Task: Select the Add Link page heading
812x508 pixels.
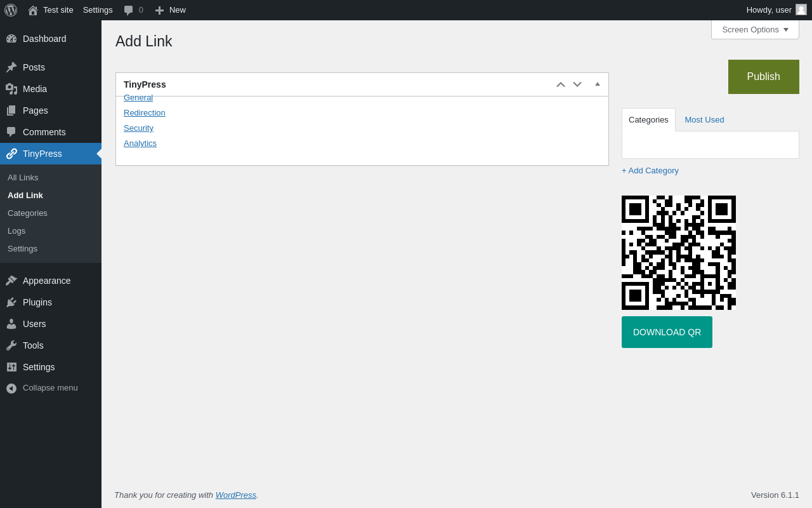Action: point(144,41)
